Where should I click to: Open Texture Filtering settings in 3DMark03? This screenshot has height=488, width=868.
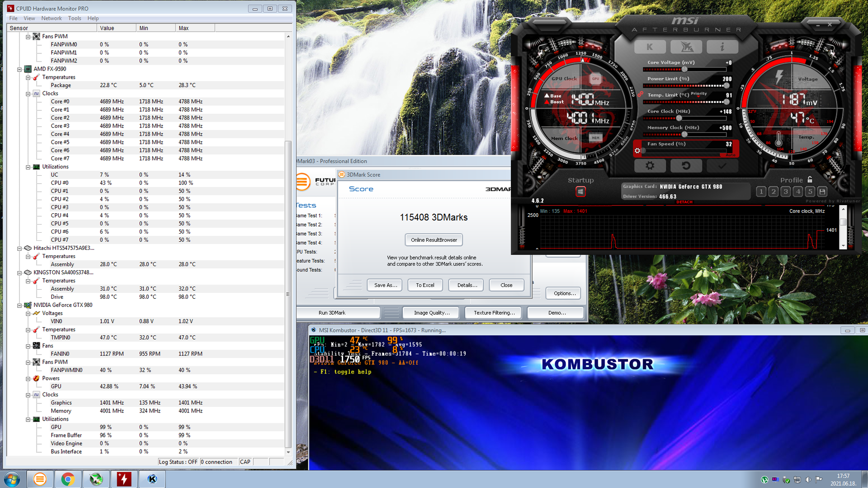494,313
